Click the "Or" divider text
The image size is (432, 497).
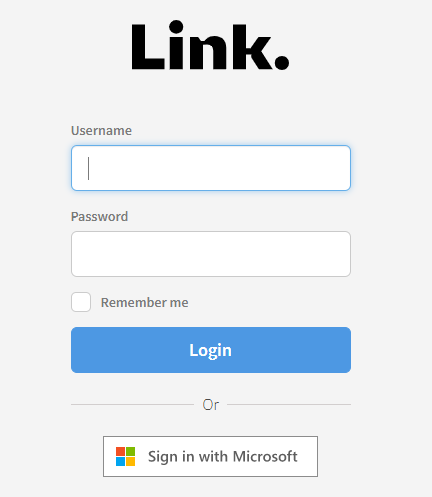[x=211, y=405]
